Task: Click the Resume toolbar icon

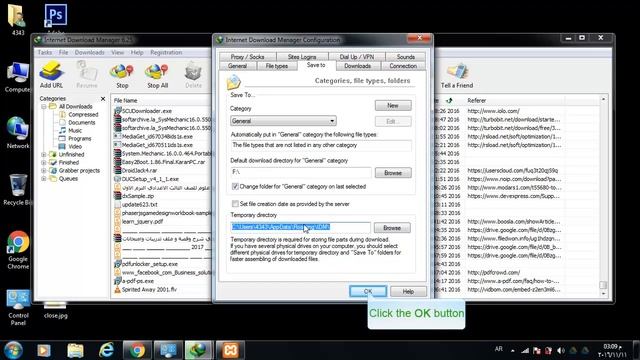Action: 87,75
